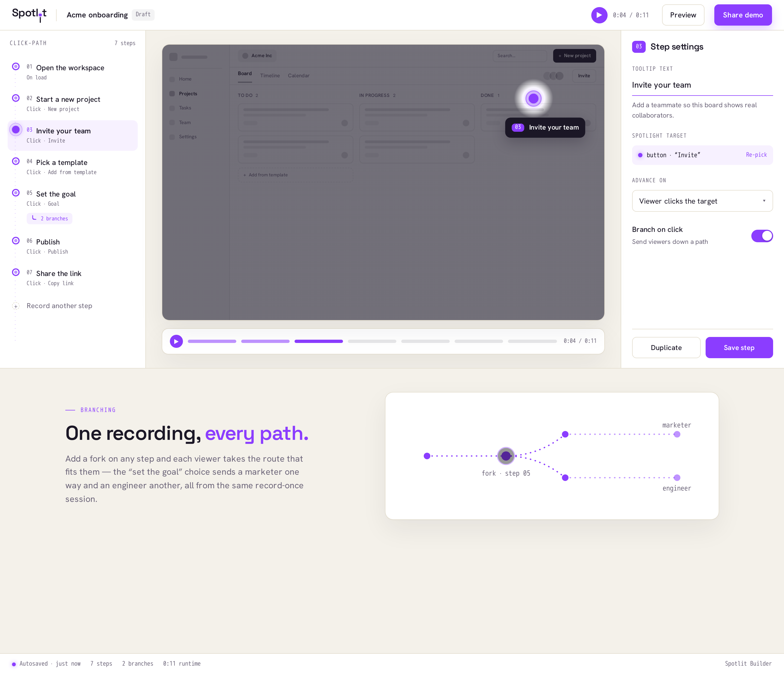Select step 07 Share the link
Image resolution: width=784 pixels, height=675 pixels.
click(73, 278)
